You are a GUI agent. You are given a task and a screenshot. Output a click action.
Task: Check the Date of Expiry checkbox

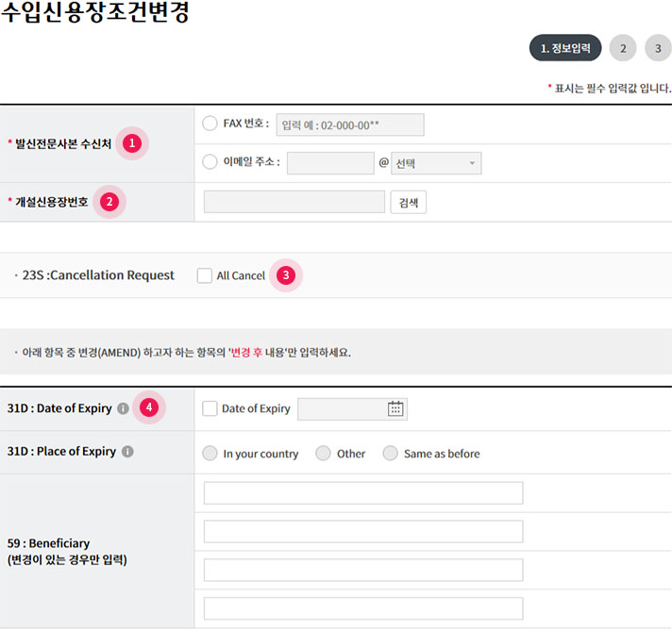click(210, 408)
